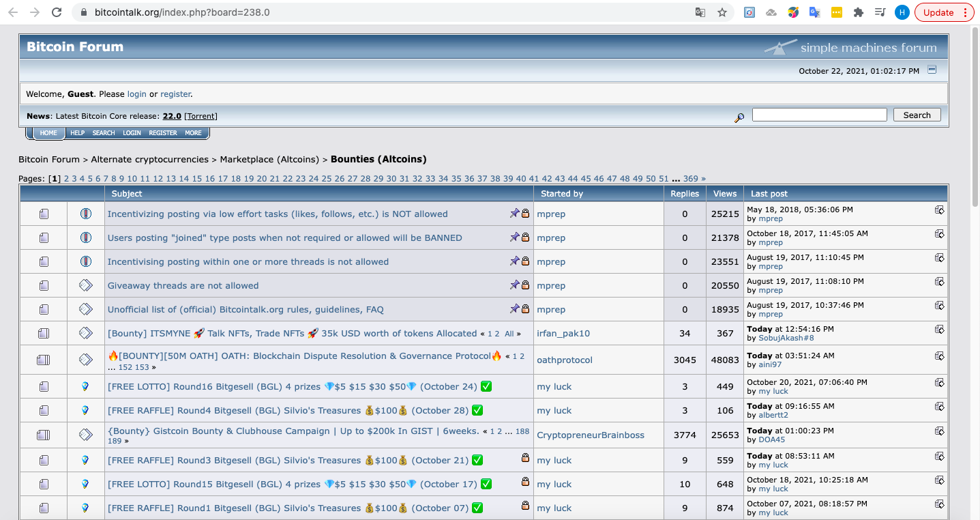Click the Chrome Update button
The image size is (980, 520).
pos(945,12)
